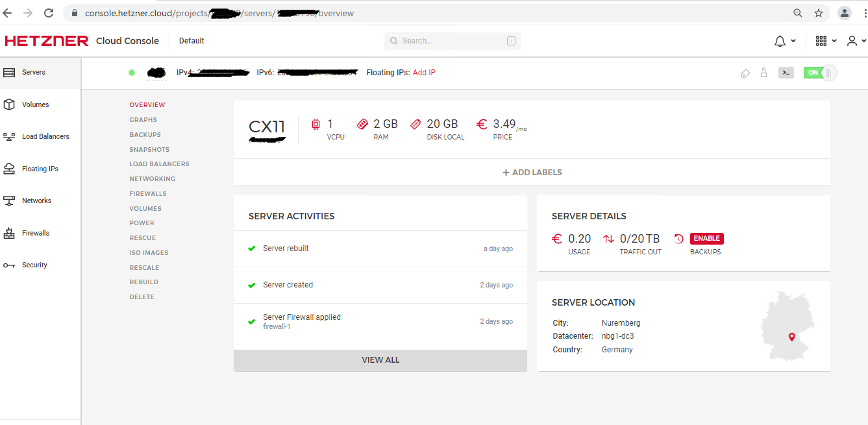Click the Server created activity row
Image resolution: width=868 pixels, height=425 pixels.
coord(380,285)
